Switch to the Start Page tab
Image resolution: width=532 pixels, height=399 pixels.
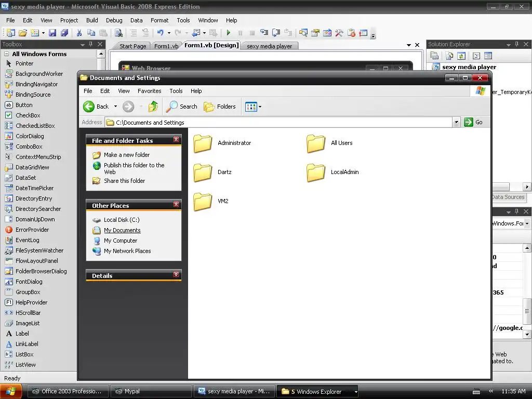[132, 46]
